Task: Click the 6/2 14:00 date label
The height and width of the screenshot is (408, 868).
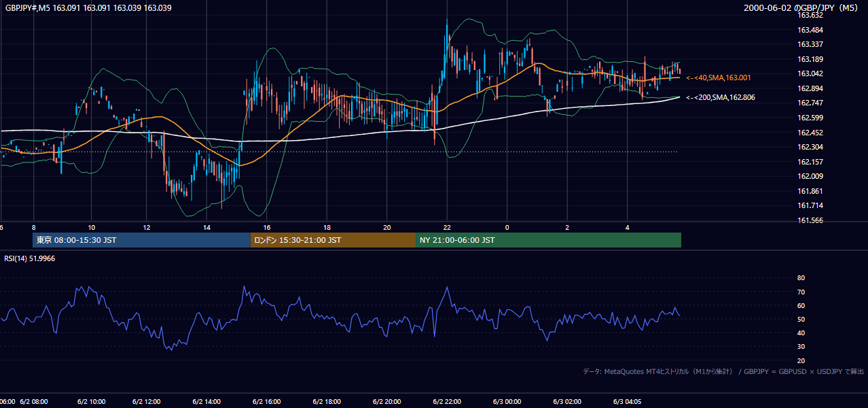Action: (x=206, y=402)
